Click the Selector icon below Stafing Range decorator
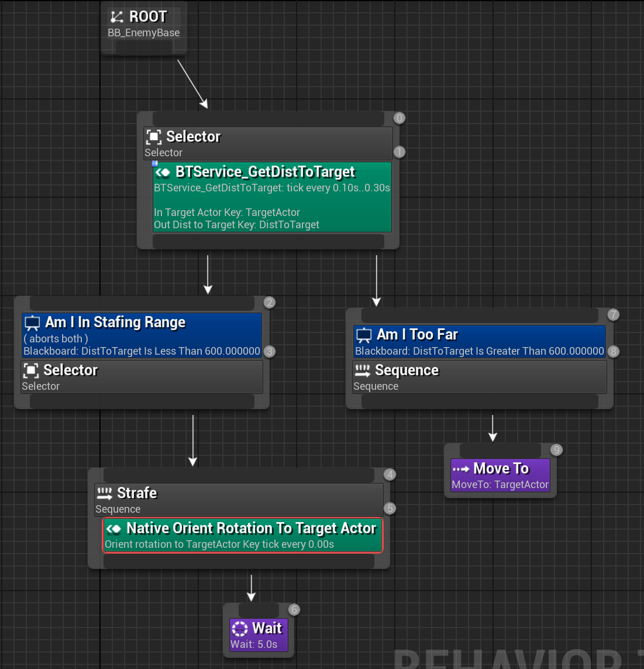This screenshot has width=644, height=669. pyautogui.click(x=30, y=370)
